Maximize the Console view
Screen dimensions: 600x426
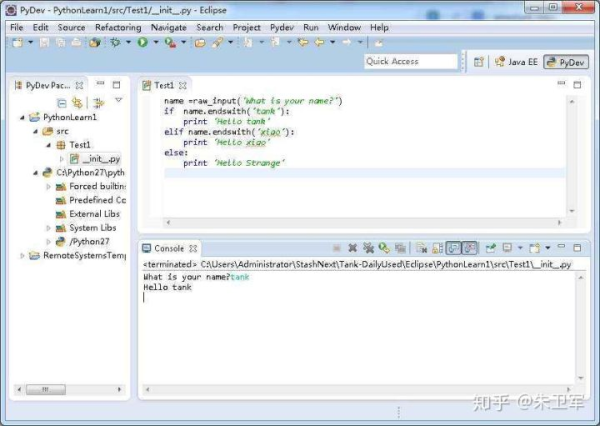[x=577, y=248]
